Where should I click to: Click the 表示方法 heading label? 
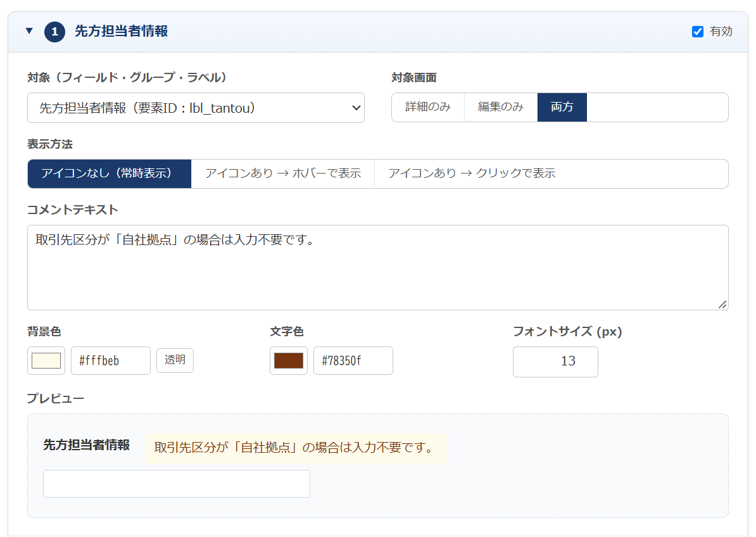tap(49, 144)
